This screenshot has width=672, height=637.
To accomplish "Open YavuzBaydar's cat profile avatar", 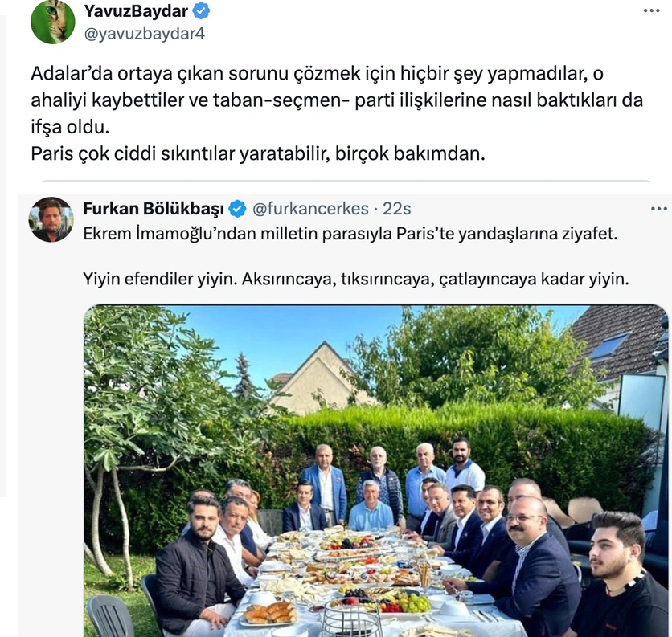I will click(x=53, y=22).
